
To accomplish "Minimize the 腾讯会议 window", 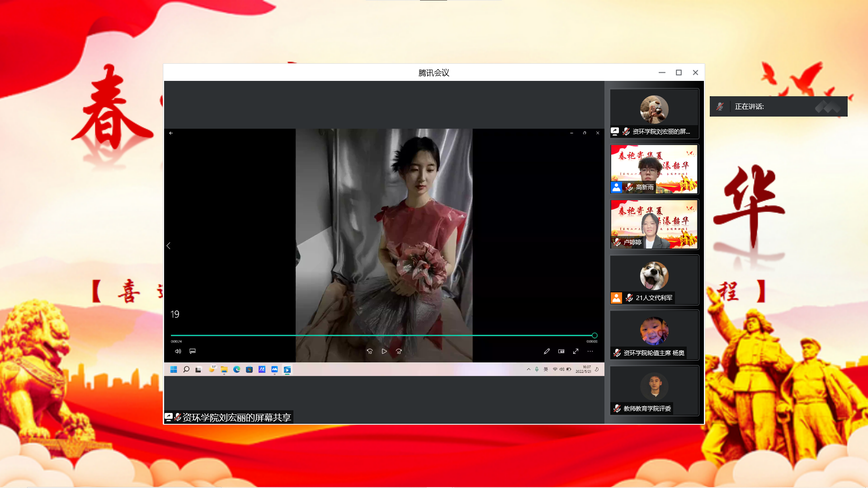I will tap(662, 72).
